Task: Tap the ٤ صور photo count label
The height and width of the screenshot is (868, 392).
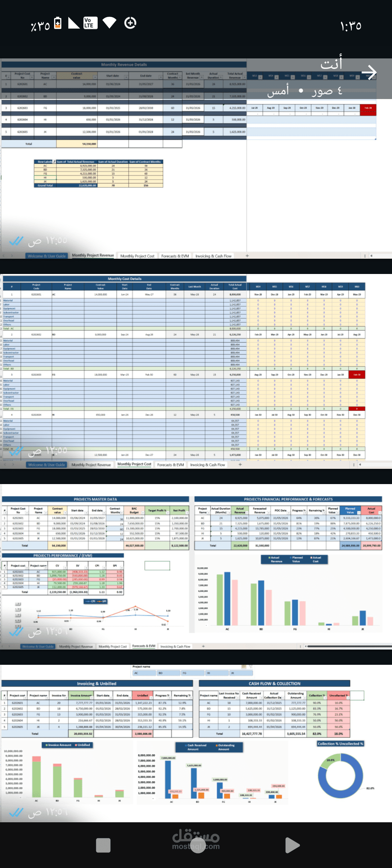Action: pyautogui.click(x=327, y=90)
